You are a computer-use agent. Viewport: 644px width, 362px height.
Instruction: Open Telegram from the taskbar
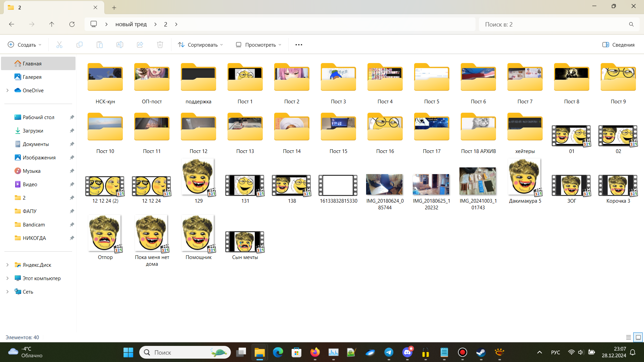click(389, 352)
